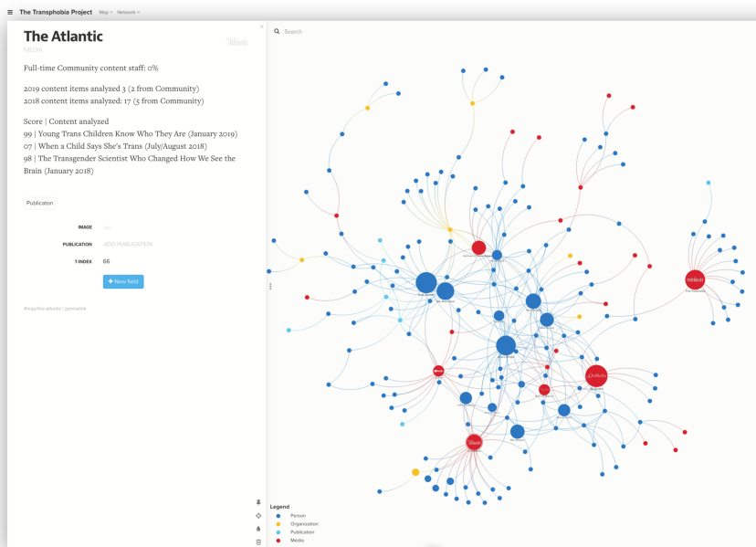Click The Atlantic logo image in panel
Image resolution: width=756 pixels, height=547 pixels.
coord(236,41)
